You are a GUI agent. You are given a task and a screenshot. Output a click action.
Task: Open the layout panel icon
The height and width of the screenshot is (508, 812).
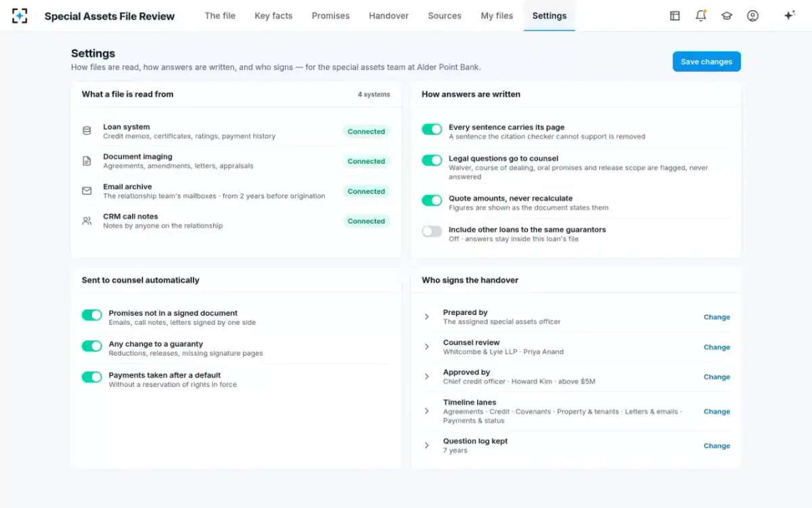(x=675, y=16)
